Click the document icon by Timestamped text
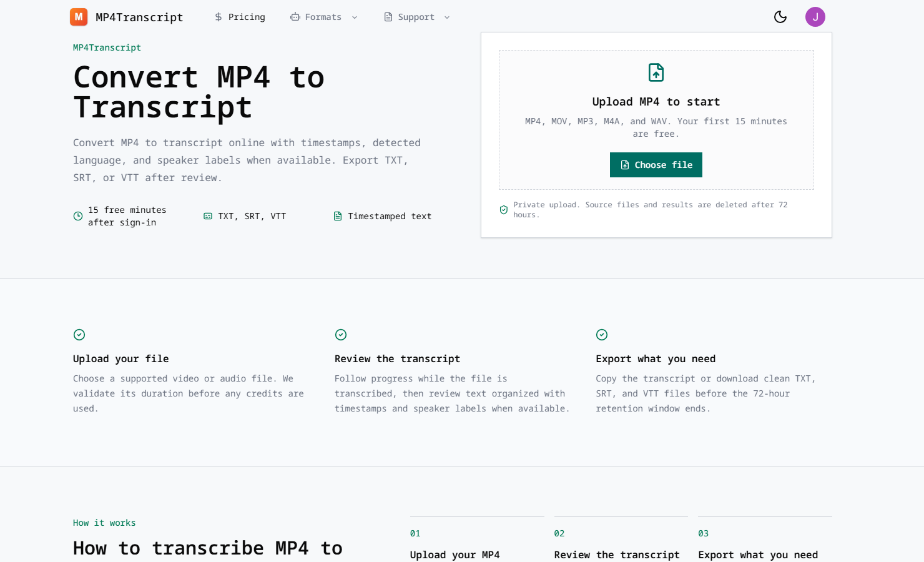Viewport: 924px width, 562px height. [338, 216]
